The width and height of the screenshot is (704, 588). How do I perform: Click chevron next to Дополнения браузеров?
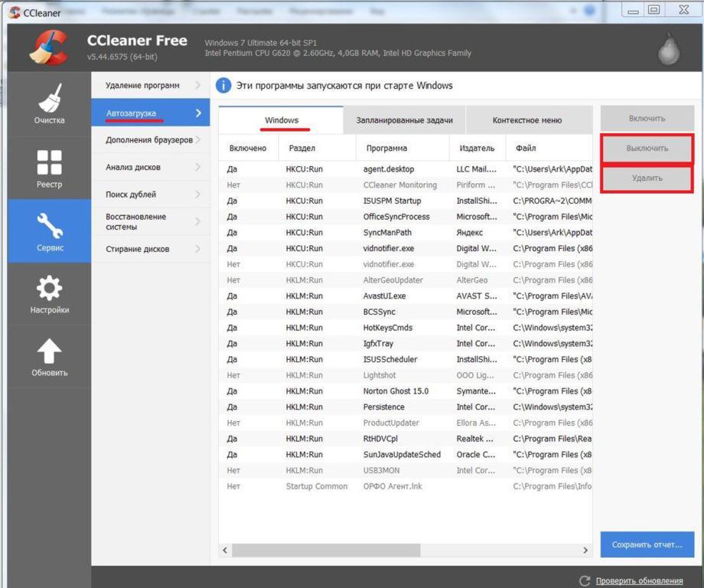coord(198,139)
